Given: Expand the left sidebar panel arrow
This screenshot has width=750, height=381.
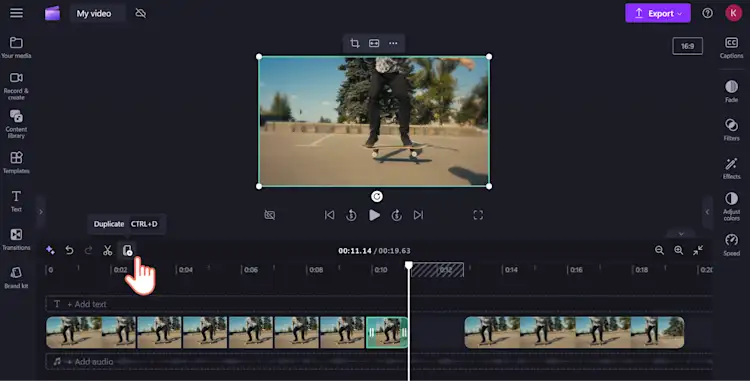Looking at the screenshot, I should pos(41,212).
